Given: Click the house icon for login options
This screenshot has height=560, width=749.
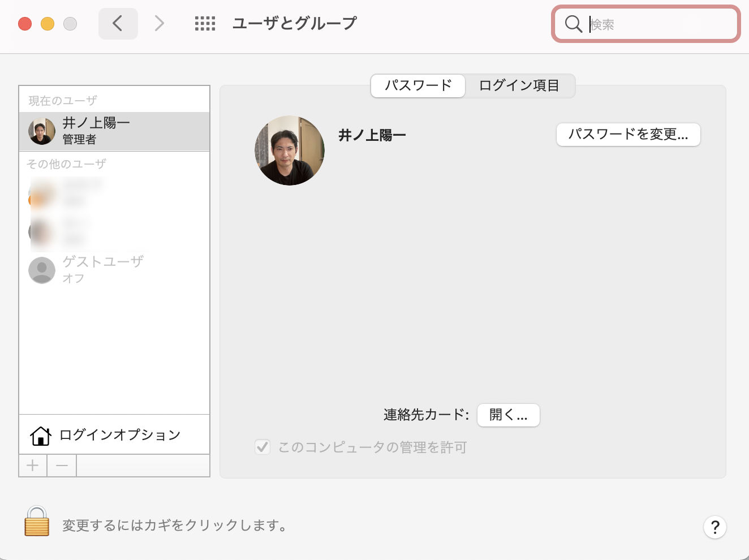Looking at the screenshot, I should click(x=41, y=436).
